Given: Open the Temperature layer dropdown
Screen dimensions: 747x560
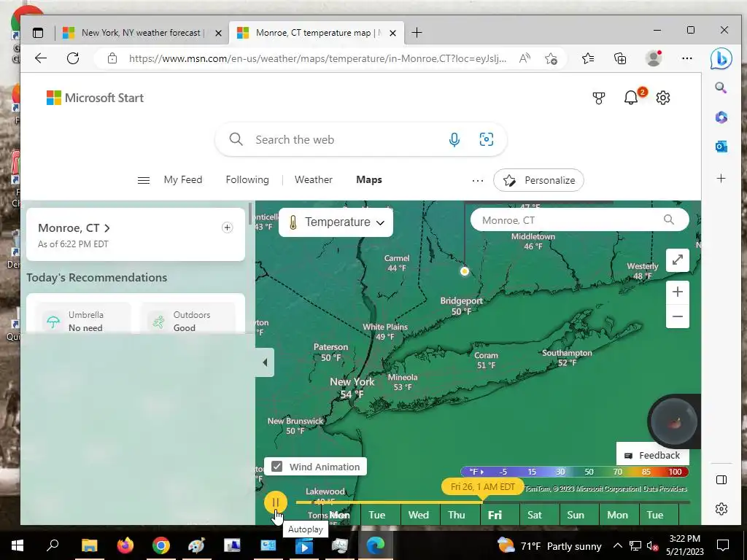Looking at the screenshot, I should click(x=336, y=222).
